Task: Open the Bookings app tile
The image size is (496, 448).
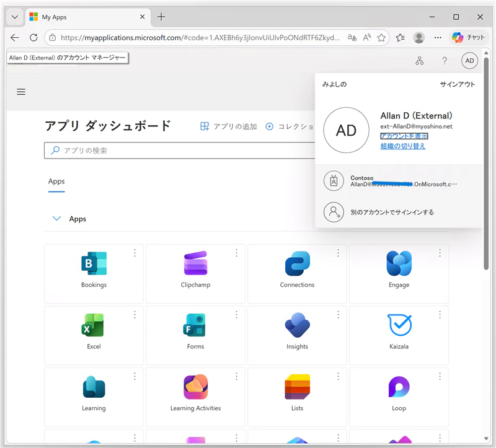Action: (94, 273)
